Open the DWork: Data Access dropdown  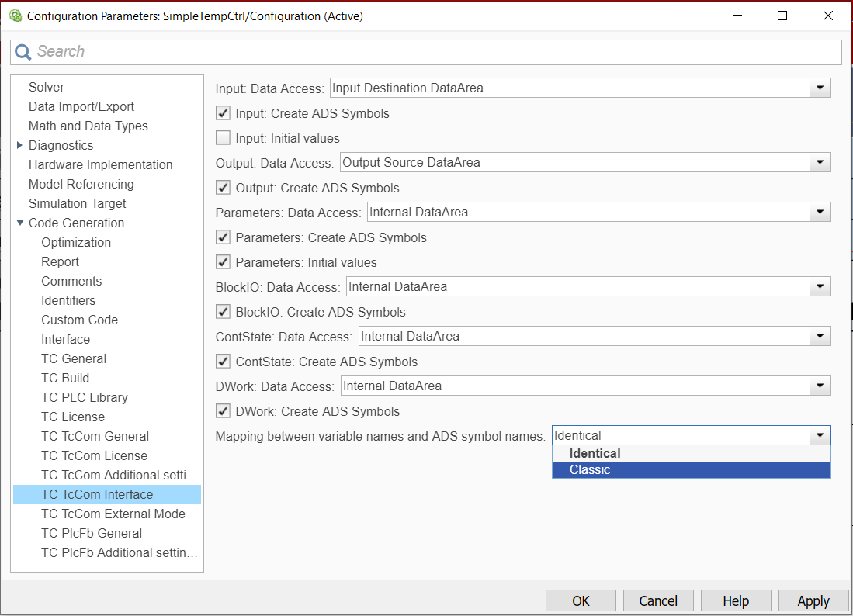pyautogui.click(x=820, y=386)
